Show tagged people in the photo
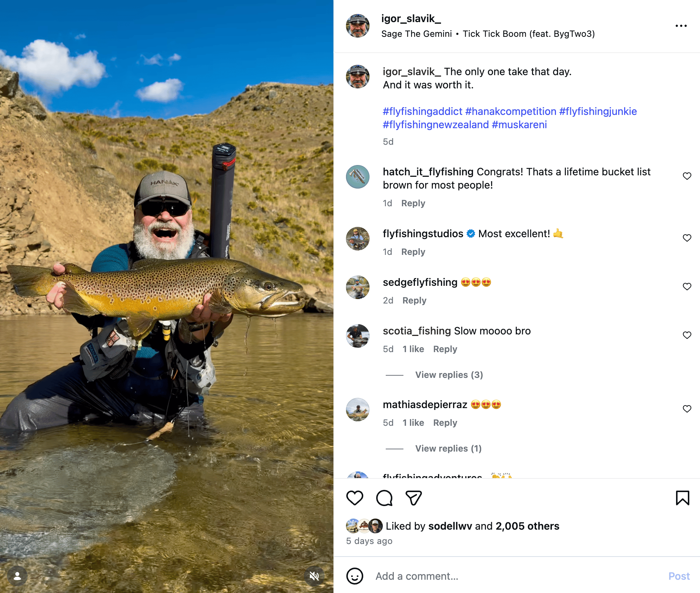The height and width of the screenshot is (593, 700). [17, 576]
